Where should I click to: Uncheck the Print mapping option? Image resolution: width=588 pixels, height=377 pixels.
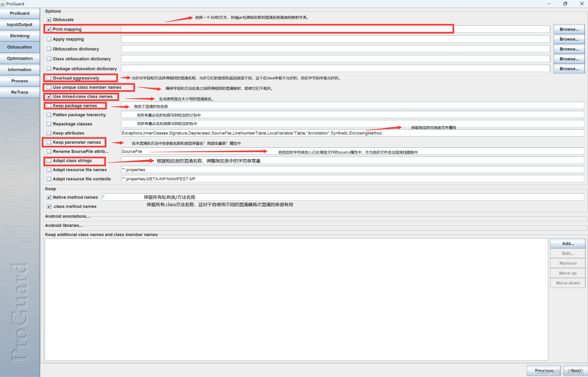[49, 29]
